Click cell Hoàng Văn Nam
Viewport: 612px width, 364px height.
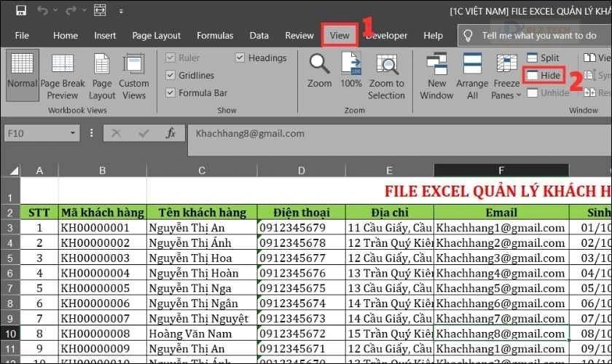click(x=203, y=333)
